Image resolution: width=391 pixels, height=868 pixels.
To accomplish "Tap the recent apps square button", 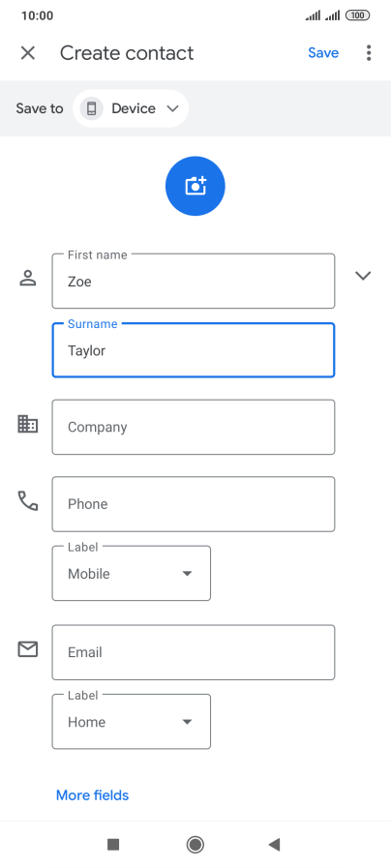I will (x=113, y=844).
